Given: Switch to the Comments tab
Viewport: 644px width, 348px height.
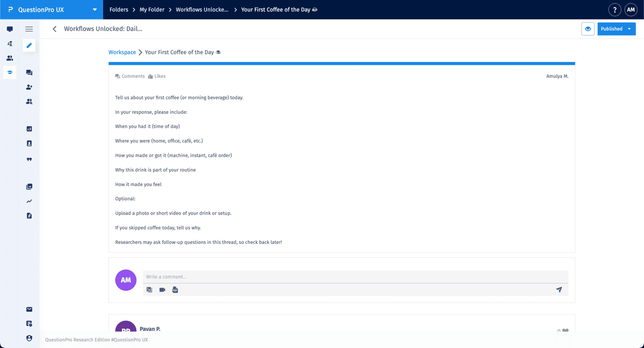Looking at the screenshot, I should (x=130, y=76).
